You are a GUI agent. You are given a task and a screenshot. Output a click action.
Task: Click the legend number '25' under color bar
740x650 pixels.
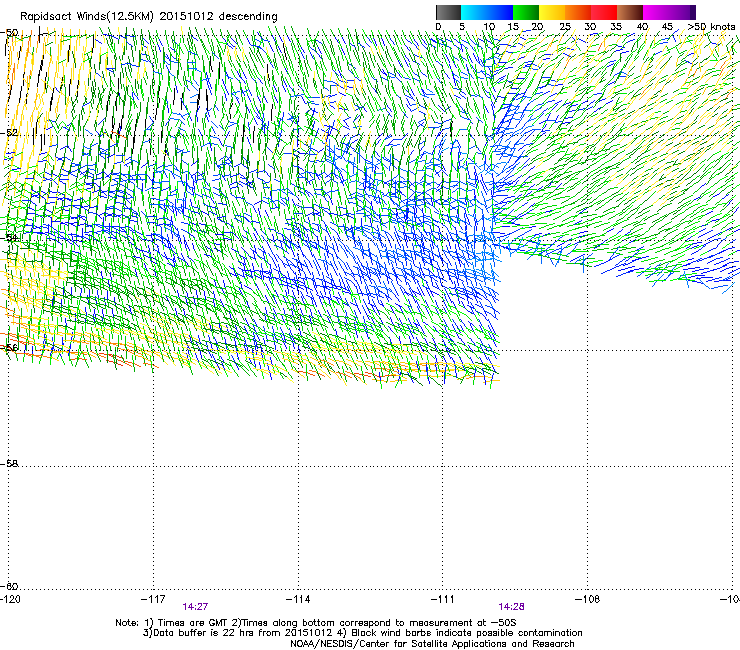point(565,27)
